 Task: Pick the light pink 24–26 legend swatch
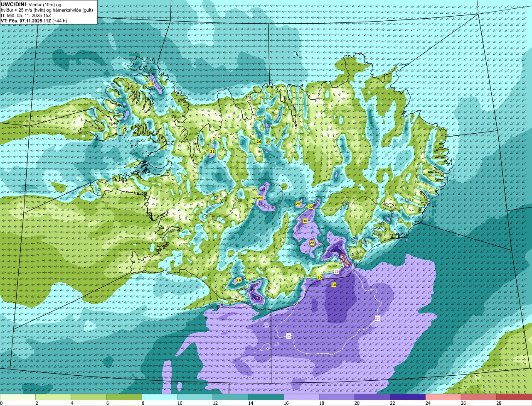[443, 397]
